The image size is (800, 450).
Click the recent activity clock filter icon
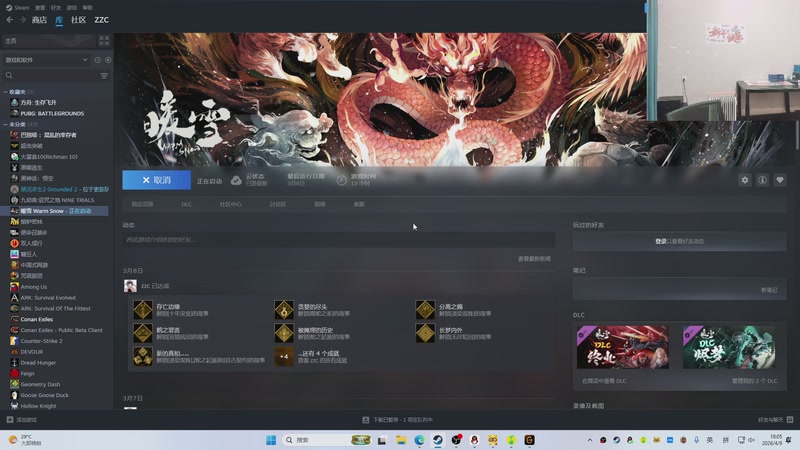(97, 60)
